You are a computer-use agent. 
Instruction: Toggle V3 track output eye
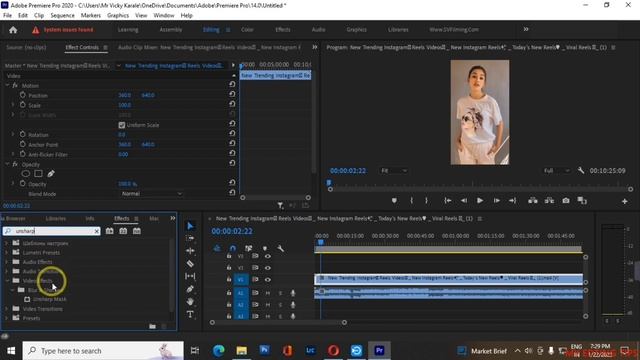268,256
